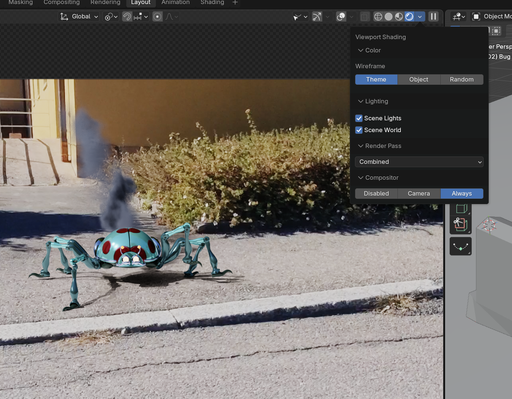Switch to material preview shading

(x=399, y=17)
